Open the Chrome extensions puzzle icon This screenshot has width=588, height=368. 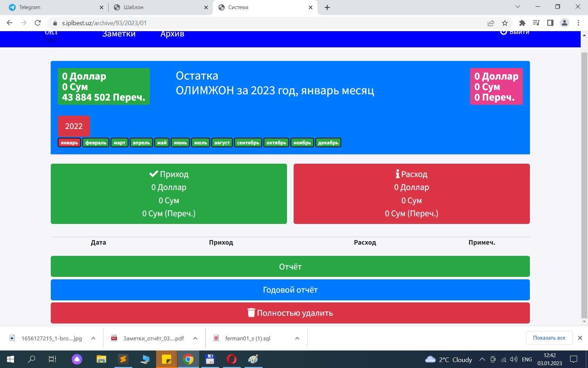tap(522, 23)
